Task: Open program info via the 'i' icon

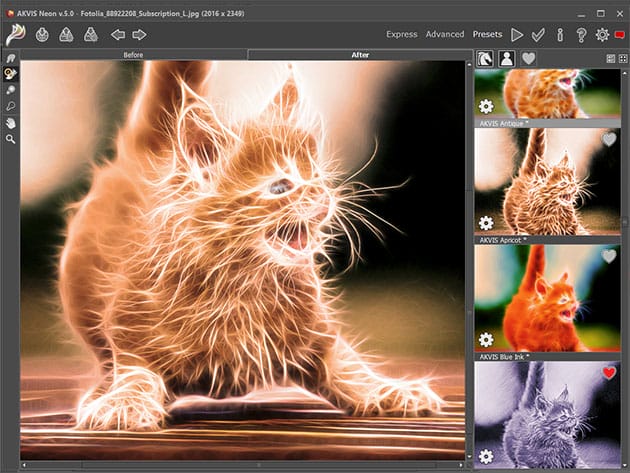Action: pos(560,34)
